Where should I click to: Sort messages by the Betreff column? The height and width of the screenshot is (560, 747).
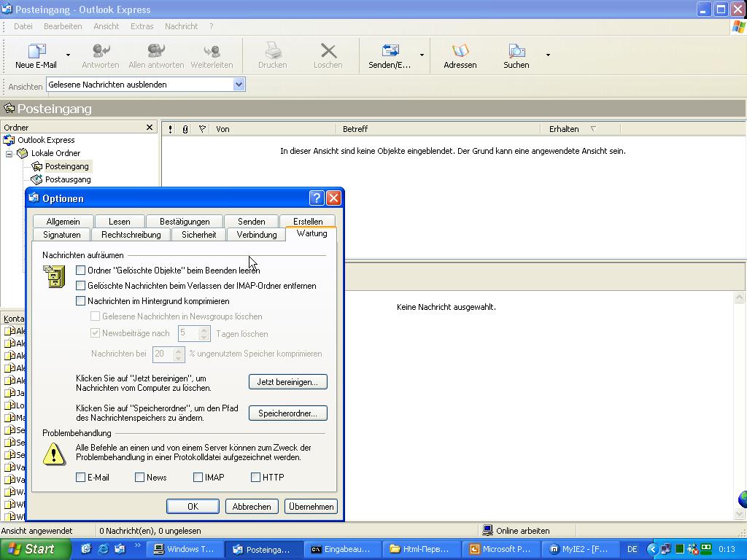tap(438, 129)
